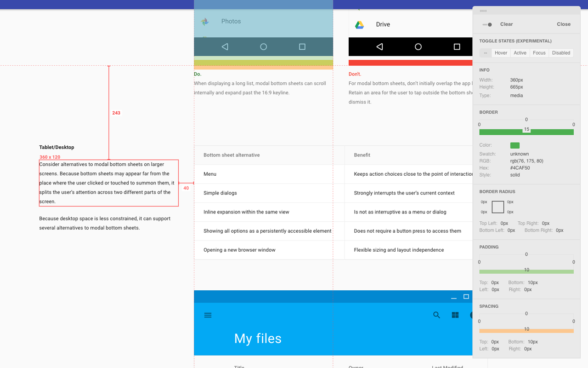This screenshot has height=368, width=588.
Task: Click the Type value media
Action: 516,96
